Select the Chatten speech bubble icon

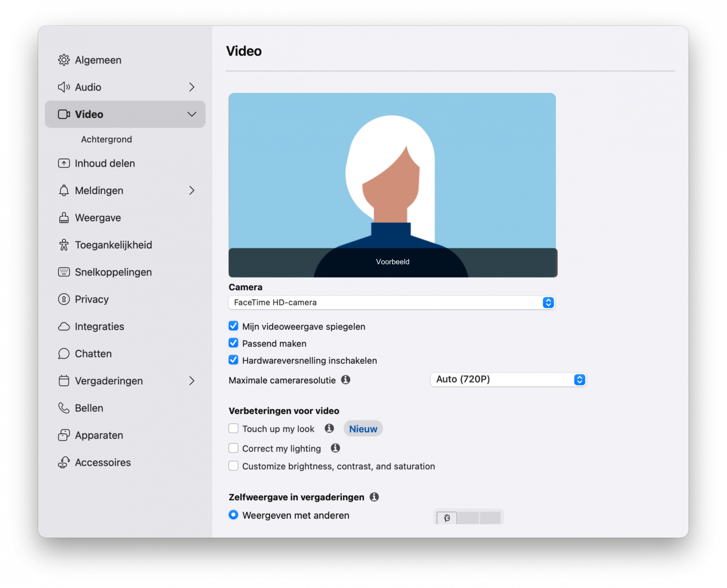coord(64,353)
